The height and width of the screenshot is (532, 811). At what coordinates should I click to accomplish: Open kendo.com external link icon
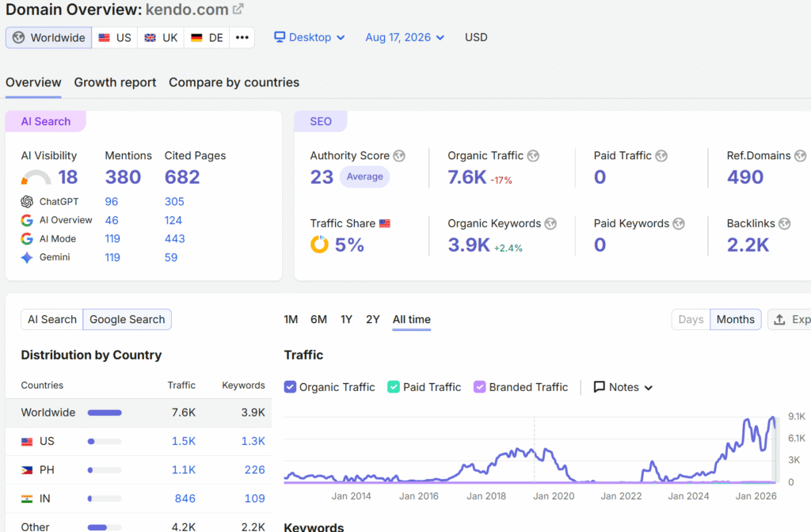[238, 9]
